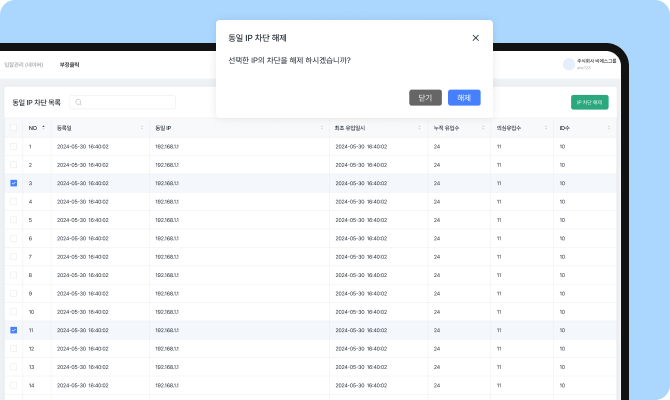Viewport: 670px width, 400px height.
Task: Click the magnifier search icon
Action: coord(78,102)
